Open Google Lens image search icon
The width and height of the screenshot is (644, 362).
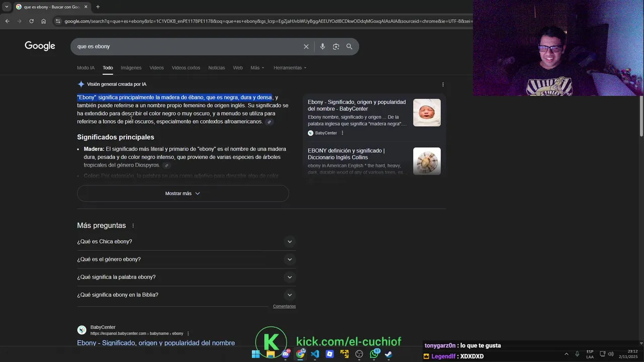pyautogui.click(x=336, y=46)
